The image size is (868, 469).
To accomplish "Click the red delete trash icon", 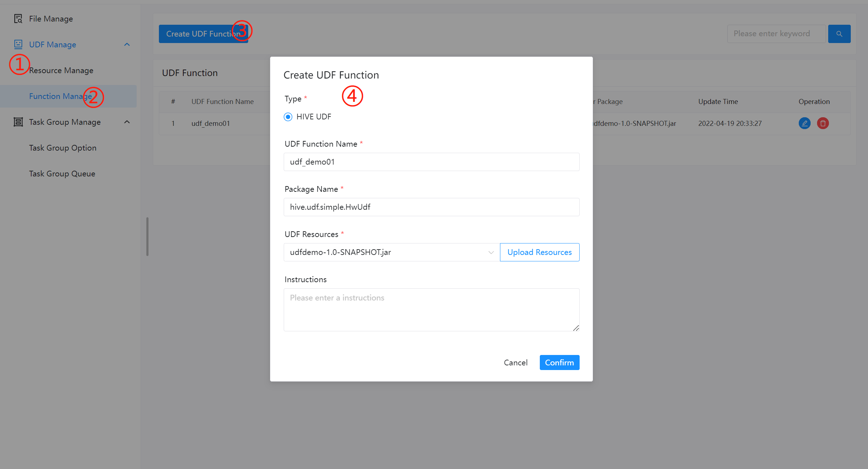I will point(823,123).
